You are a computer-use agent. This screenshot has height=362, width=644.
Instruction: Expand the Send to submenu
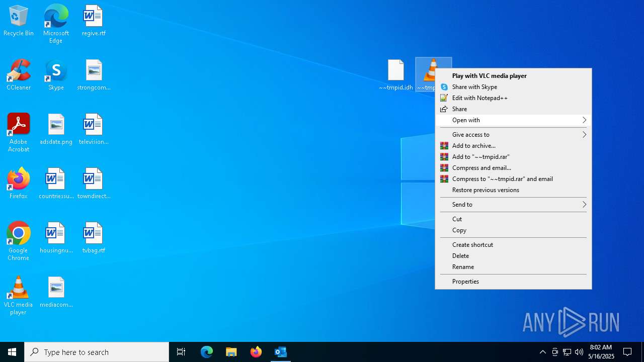(x=513, y=205)
